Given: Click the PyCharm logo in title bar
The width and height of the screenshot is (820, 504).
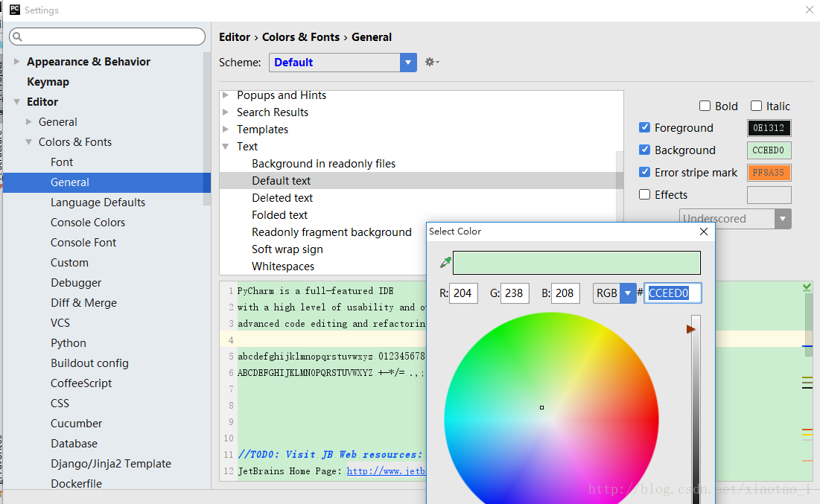Looking at the screenshot, I should click(x=14, y=10).
